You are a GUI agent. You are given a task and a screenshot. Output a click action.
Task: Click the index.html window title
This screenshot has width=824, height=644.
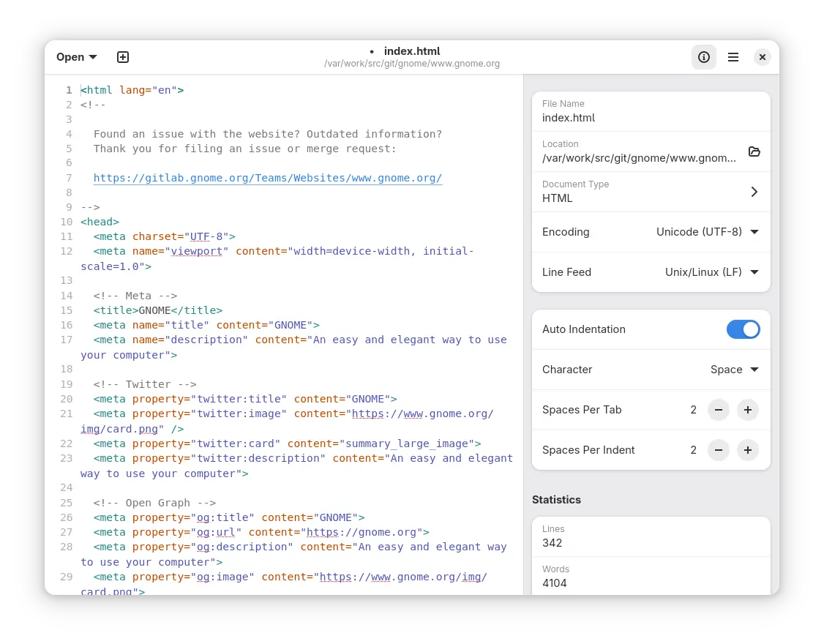[x=412, y=51]
